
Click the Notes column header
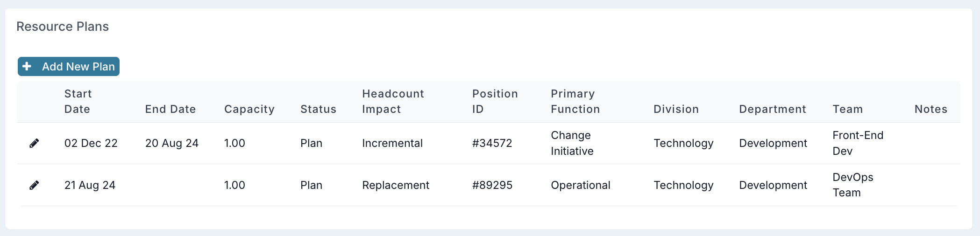coord(931,109)
